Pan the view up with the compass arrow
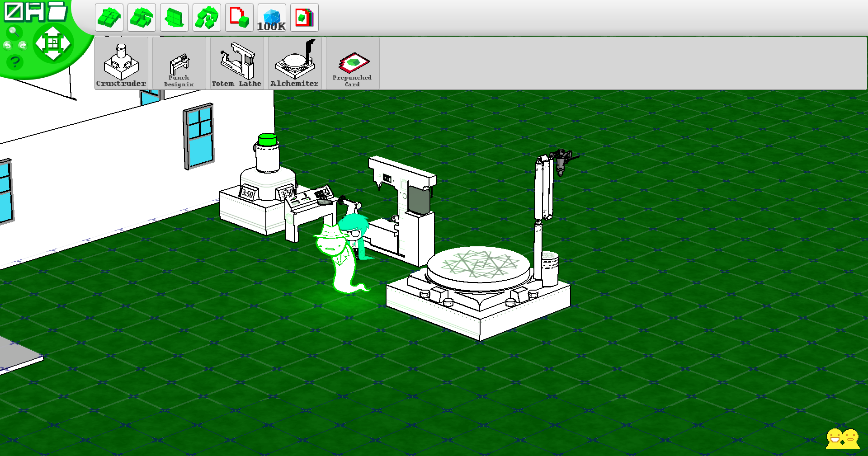The width and height of the screenshot is (868, 456). click(x=53, y=32)
